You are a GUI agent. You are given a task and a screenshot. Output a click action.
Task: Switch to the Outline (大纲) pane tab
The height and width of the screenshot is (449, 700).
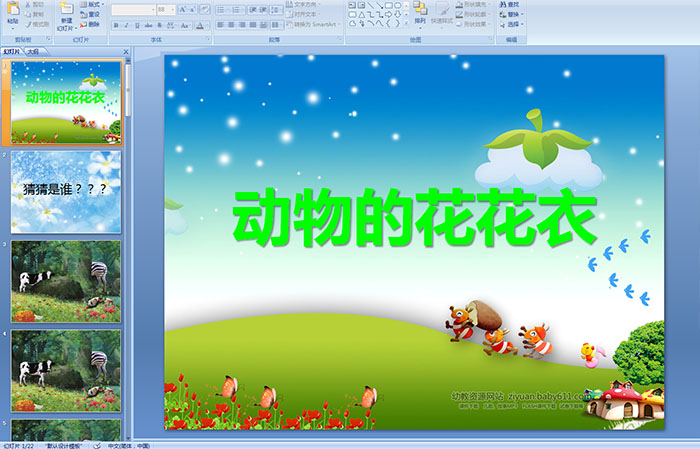tap(33, 52)
